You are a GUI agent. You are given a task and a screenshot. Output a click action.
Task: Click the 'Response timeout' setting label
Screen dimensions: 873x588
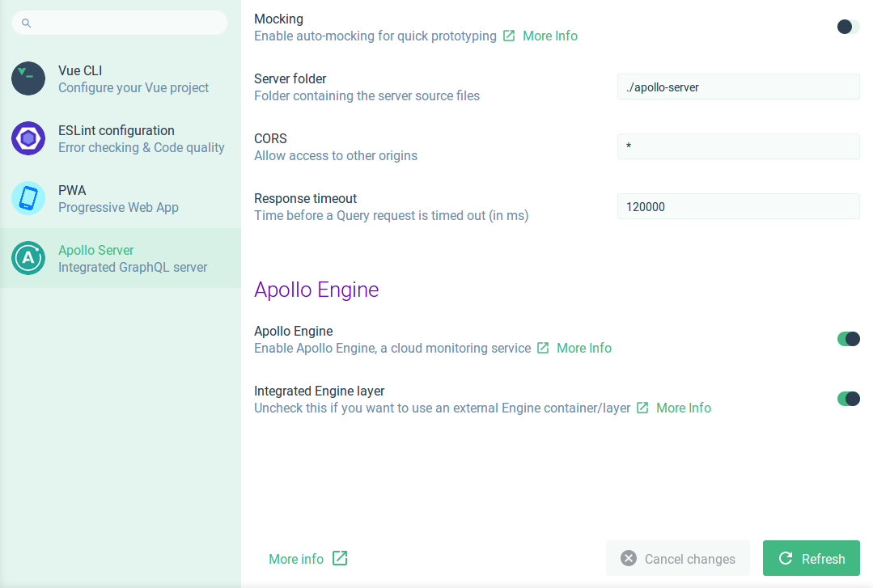coord(305,198)
